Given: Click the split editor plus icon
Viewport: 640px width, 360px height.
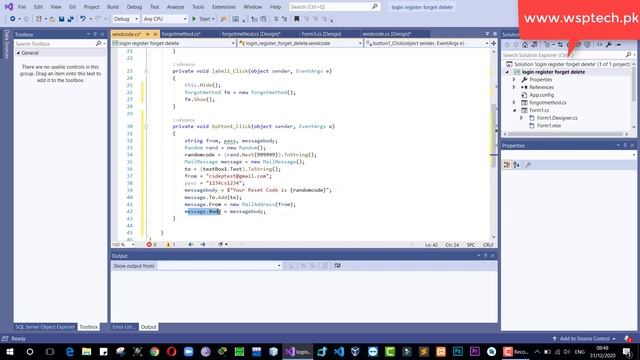Looking at the screenshot, I should pos(493,43).
